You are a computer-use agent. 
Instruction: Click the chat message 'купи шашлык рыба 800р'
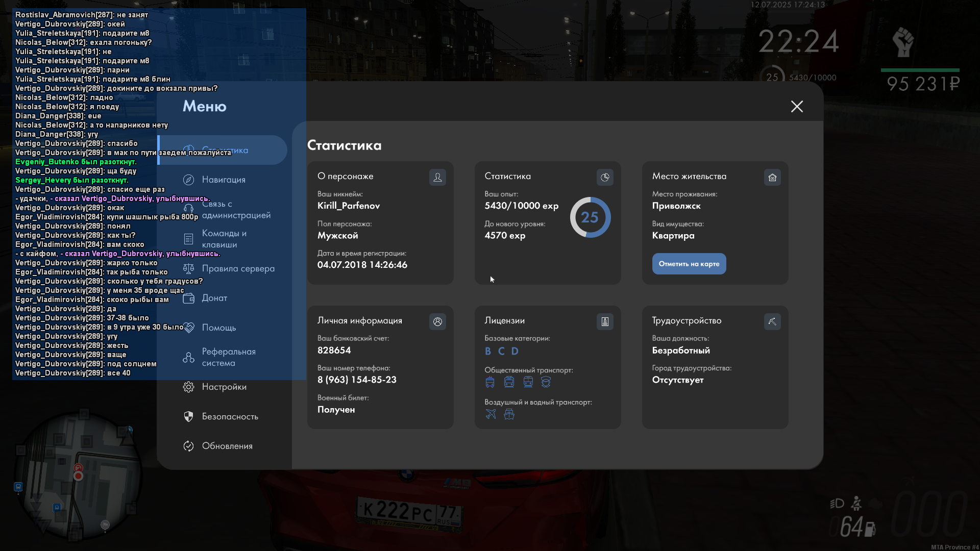coord(153,217)
